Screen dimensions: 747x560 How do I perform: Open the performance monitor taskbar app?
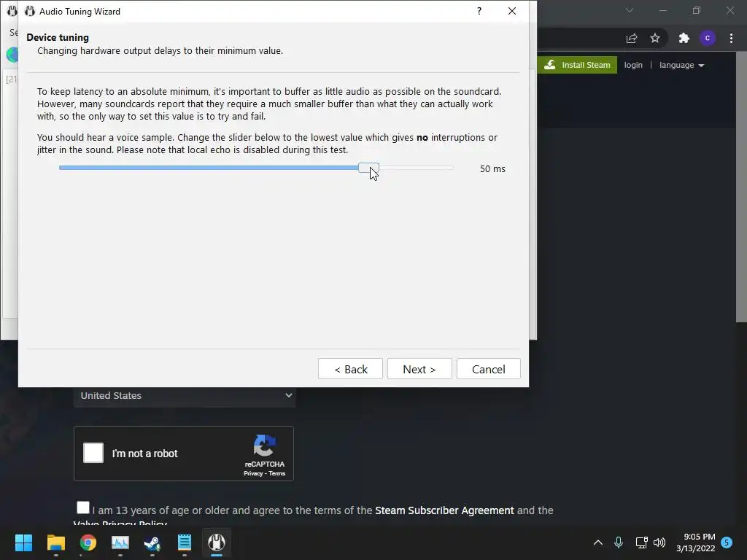point(120,542)
